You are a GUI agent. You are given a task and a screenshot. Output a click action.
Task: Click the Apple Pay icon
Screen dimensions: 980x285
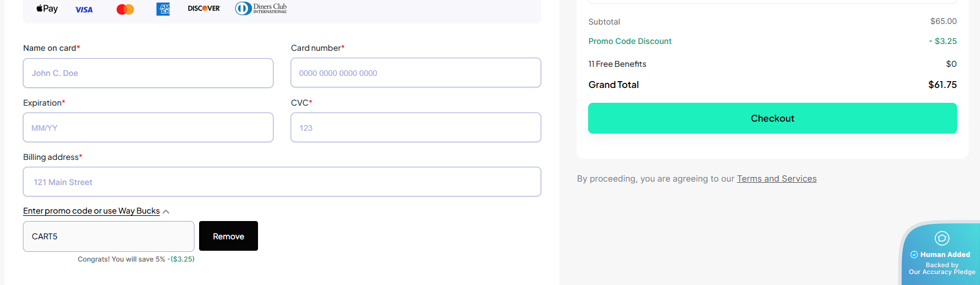click(x=47, y=9)
